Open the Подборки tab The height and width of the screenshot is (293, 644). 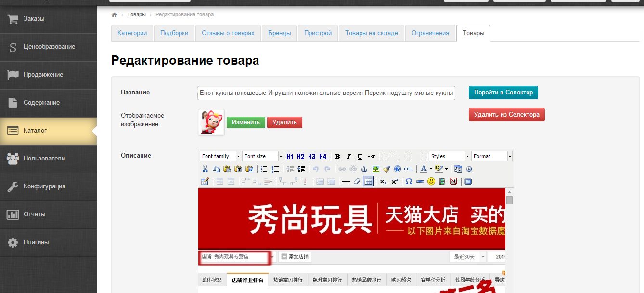pos(174,33)
